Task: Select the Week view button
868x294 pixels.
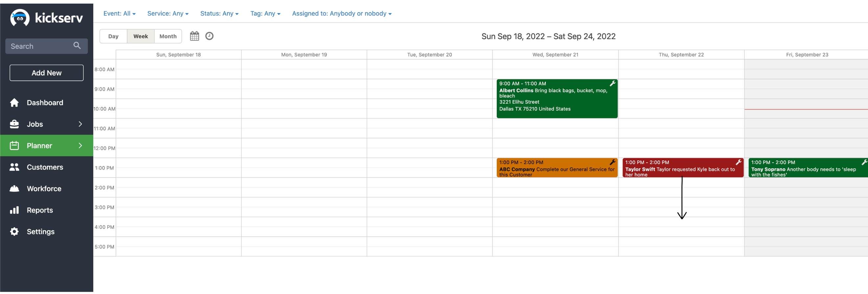Action: [140, 36]
